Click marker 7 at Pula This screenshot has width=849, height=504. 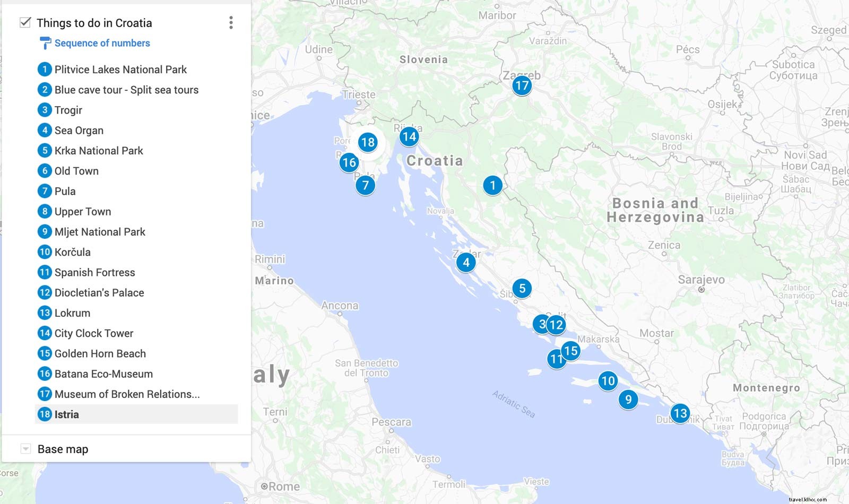(365, 186)
